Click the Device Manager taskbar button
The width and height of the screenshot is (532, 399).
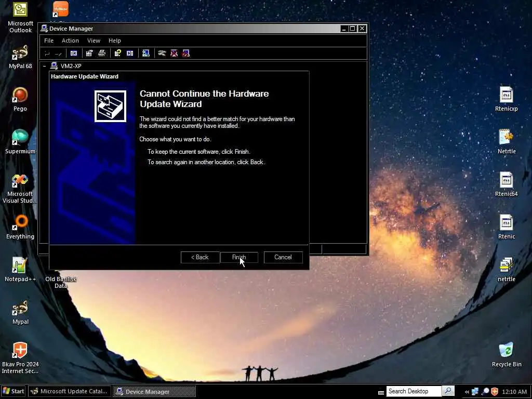click(154, 391)
